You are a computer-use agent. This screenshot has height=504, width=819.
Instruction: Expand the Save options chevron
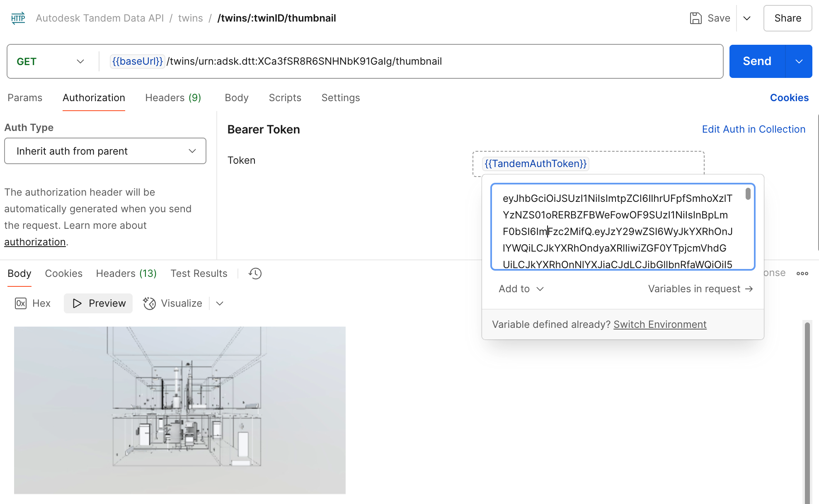pos(747,18)
